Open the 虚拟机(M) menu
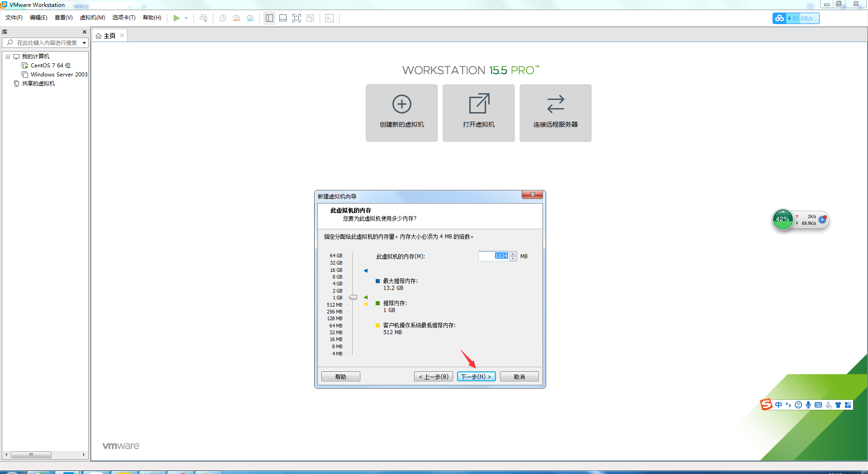This screenshot has width=868, height=474. [x=93, y=18]
